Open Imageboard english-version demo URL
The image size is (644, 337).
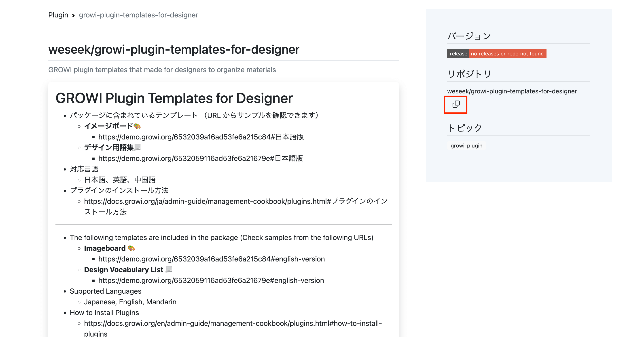point(212,259)
